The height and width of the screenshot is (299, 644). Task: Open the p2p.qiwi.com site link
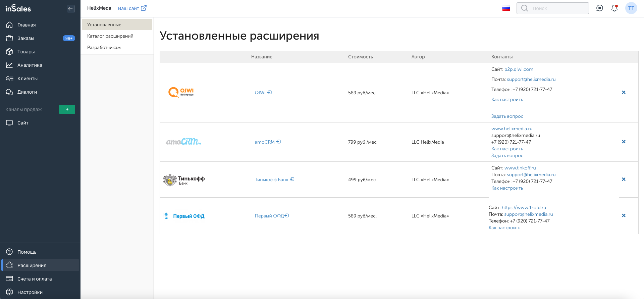pos(519,69)
